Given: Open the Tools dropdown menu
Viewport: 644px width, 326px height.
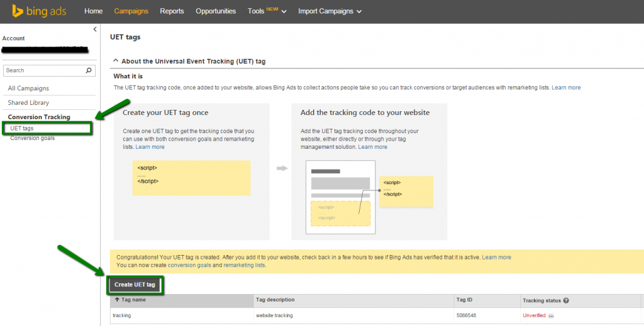Looking at the screenshot, I should click(267, 11).
